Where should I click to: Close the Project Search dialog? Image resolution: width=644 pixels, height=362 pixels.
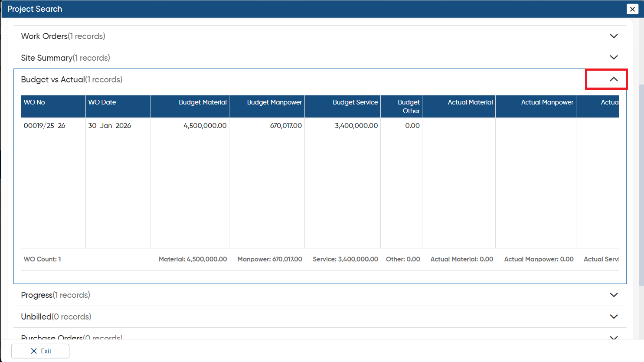pyautogui.click(x=632, y=9)
